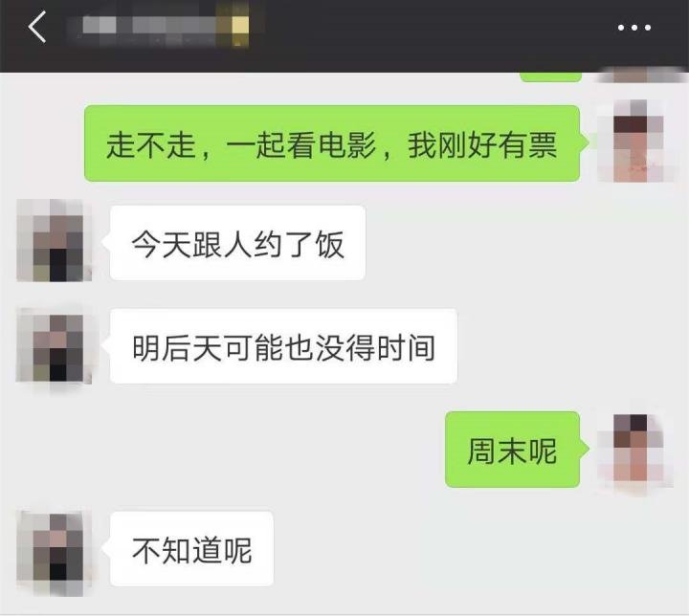
Task: Tap the cut-off green bubble below header
Action: [x=550, y=77]
